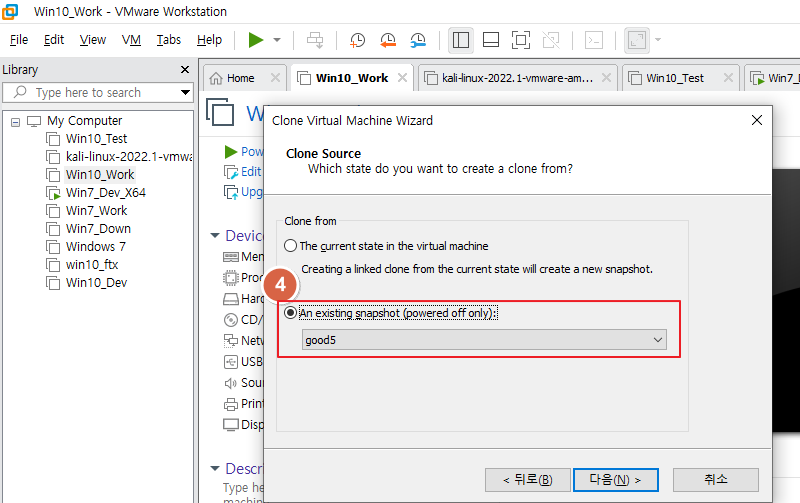Click the CD/DVD device icon
The width and height of the screenshot is (800, 503).
(x=231, y=320)
